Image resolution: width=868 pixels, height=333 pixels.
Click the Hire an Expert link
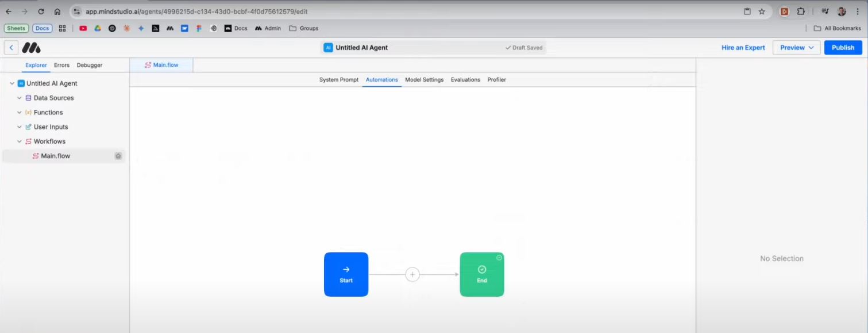[x=743, y=48]
